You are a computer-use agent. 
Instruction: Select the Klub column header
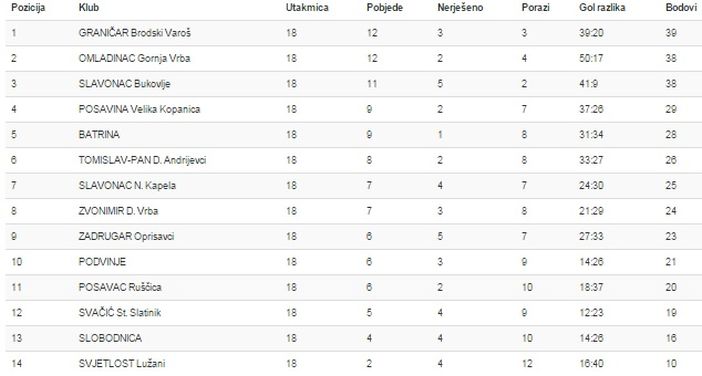pyautogui.click(x=89, y=8)
